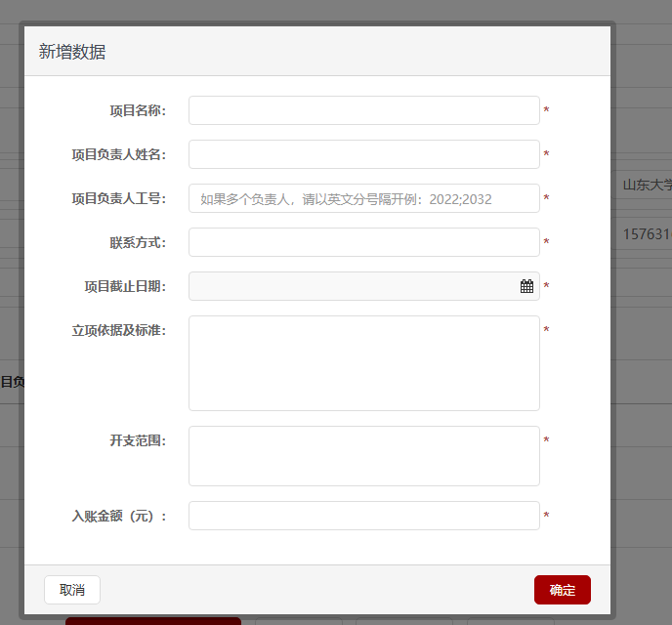
Task: Focus the 项目负责人姓名 input field
Action: click(364, 154)
